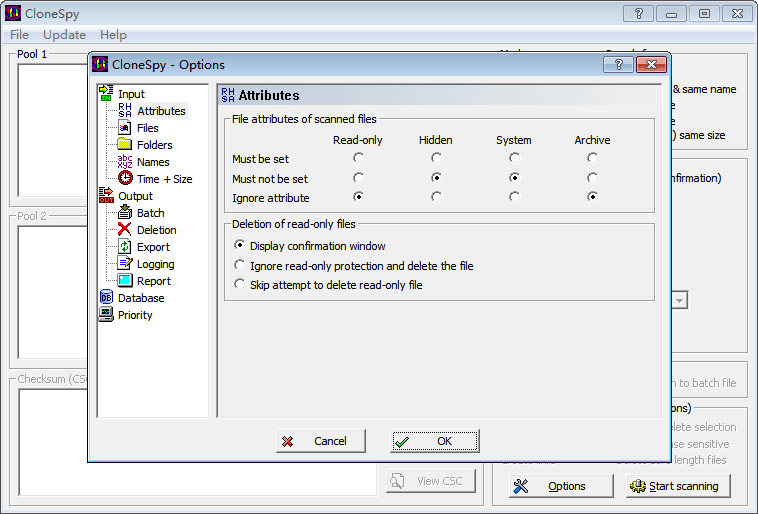The image size is (758, 514).
Task: Select the Export options icon
Action: (x=125, y=247)
